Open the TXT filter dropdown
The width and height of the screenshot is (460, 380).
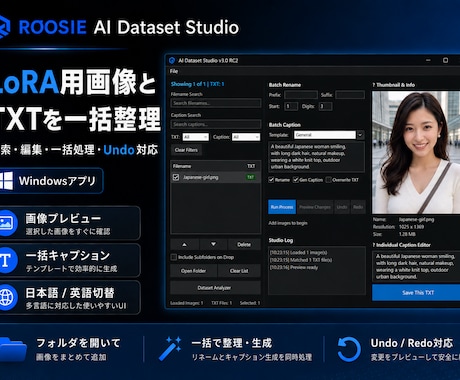[x=195, y=137]
